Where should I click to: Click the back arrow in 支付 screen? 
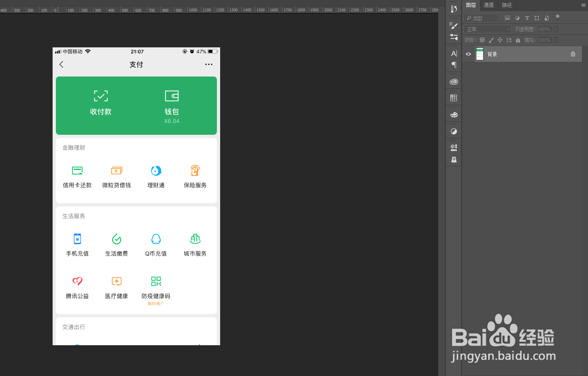(62, 64)
